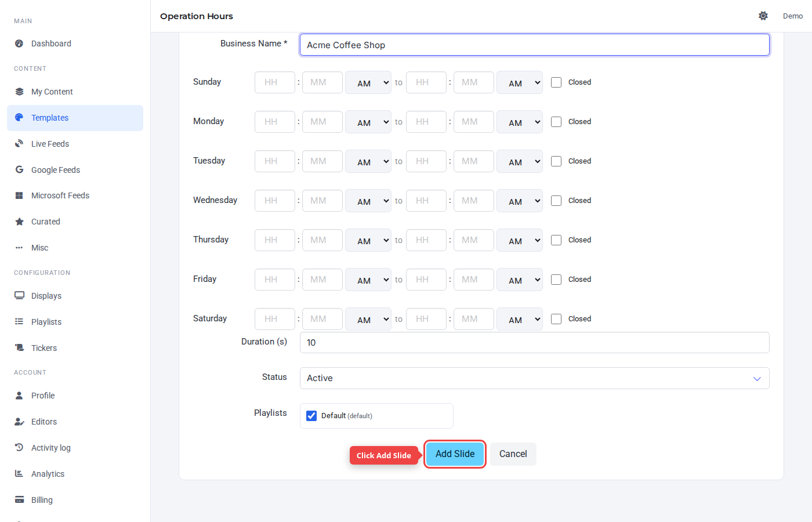Go to Analytics in sidebar
The width and height of the screenshot is (812, 522).
pyautogui.click(x=75, y=474)
